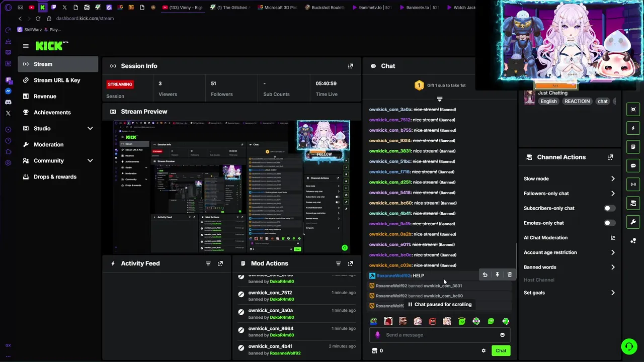Click the KICK logo
The image size is (644, 362).
[x=51, y=46]
